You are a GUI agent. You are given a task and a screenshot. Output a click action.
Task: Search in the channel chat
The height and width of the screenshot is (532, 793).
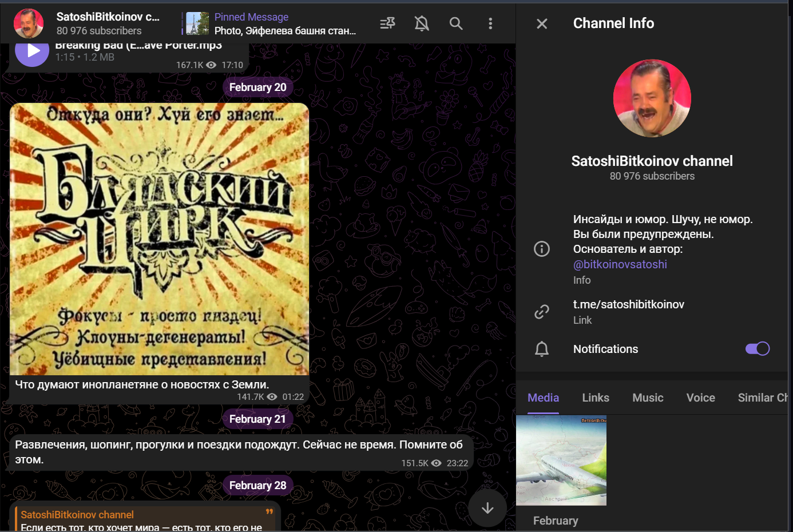456,23
